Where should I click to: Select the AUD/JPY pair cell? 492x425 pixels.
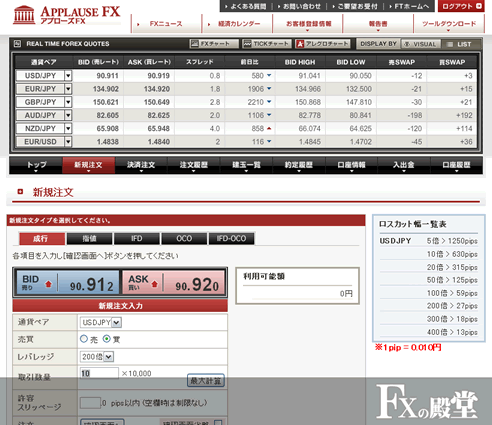pos(40,115)
